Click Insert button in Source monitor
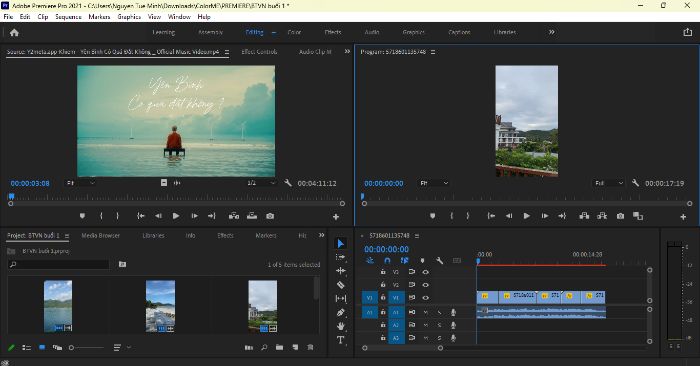700x366 pixels. 234,216
